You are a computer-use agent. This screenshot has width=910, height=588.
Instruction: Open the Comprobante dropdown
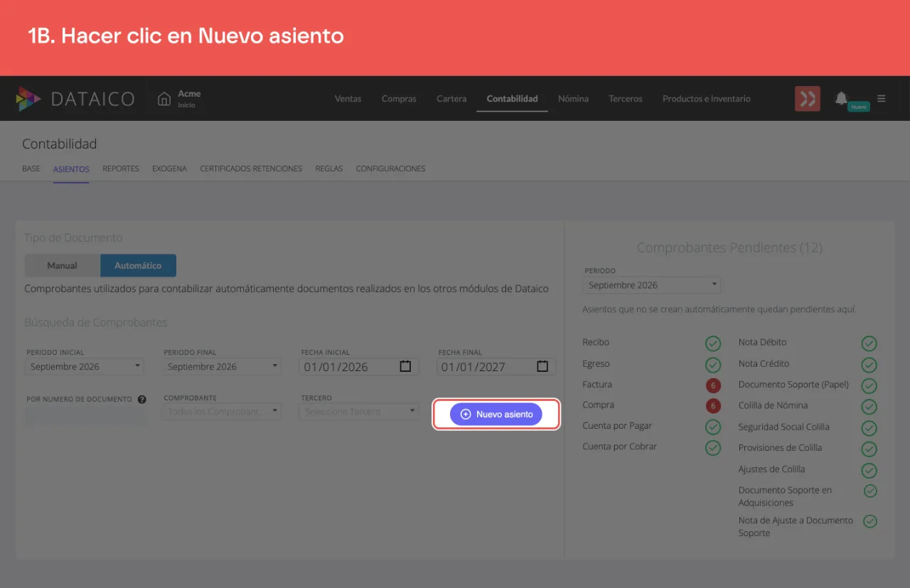tap(222, 412)
